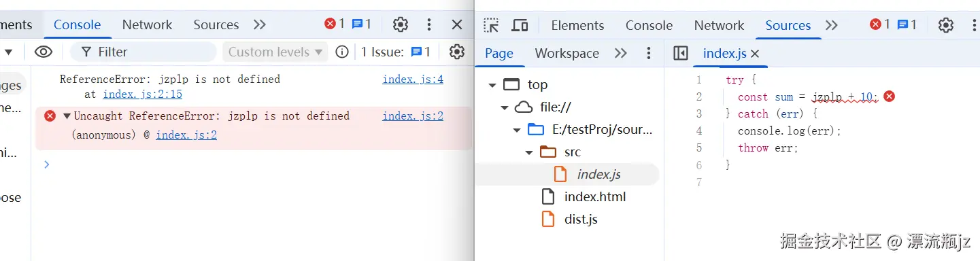Collapse the E:/testProj folder

point(517,130)
